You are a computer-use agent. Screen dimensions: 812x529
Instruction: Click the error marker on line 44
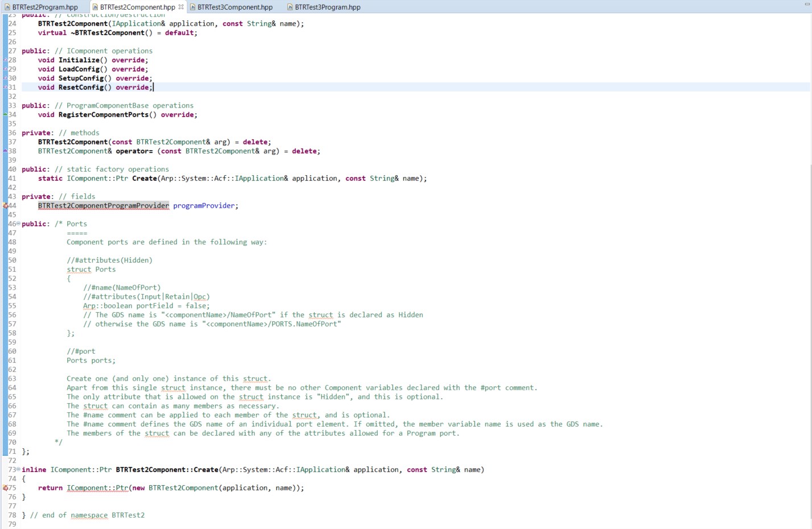pyautogui.click(x=6, y=205)
